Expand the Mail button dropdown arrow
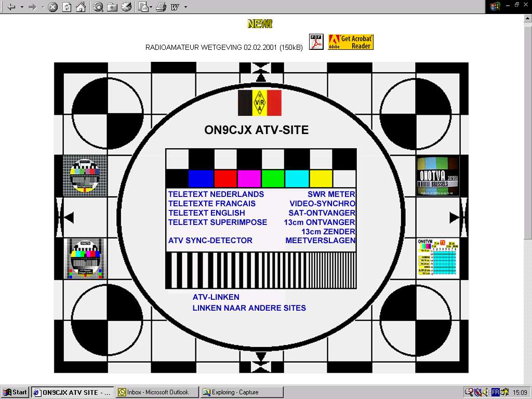The image size is (532, 399). [151, 7]
